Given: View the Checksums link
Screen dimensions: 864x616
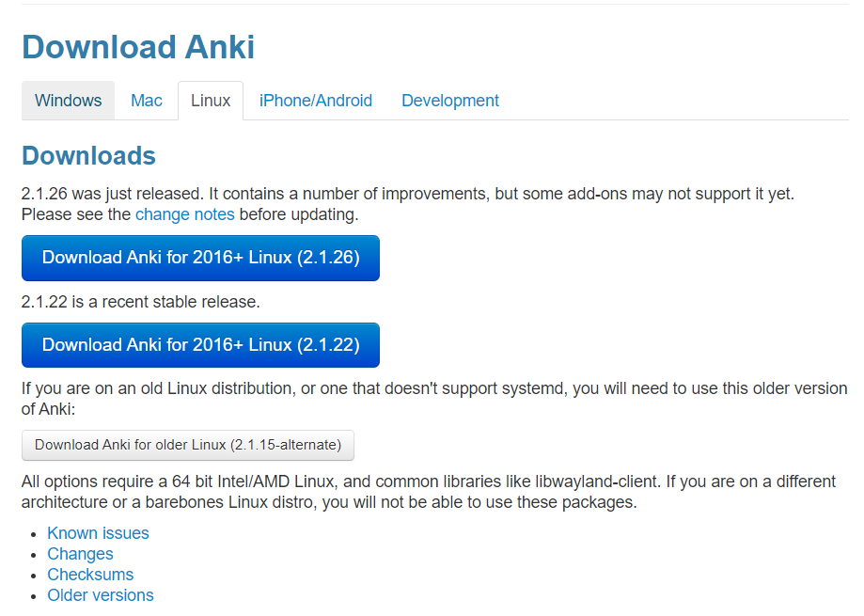Looking at the screenshot, I should 90,575.
